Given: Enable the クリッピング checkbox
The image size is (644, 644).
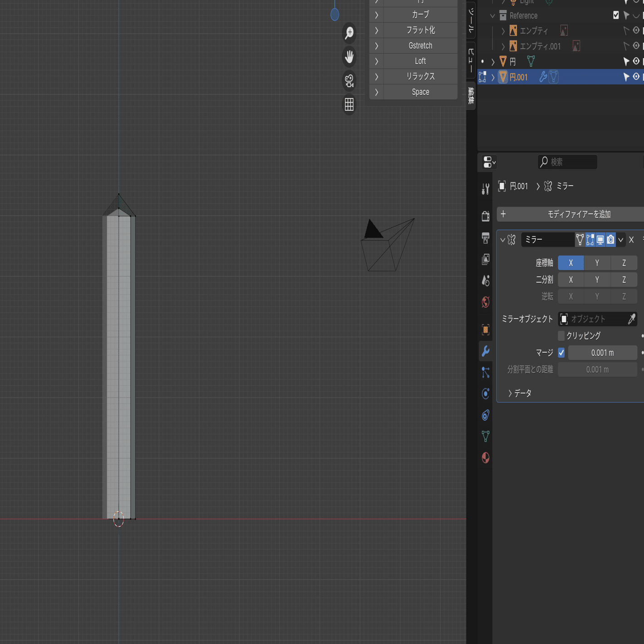Looking at the screenshot, I should coord(561,336).
